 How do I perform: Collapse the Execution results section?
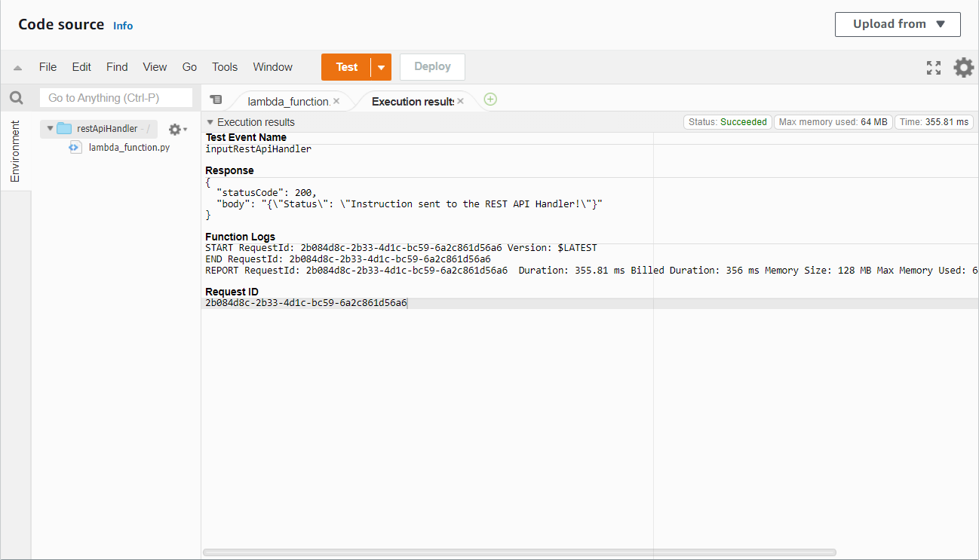pos(210,122)
